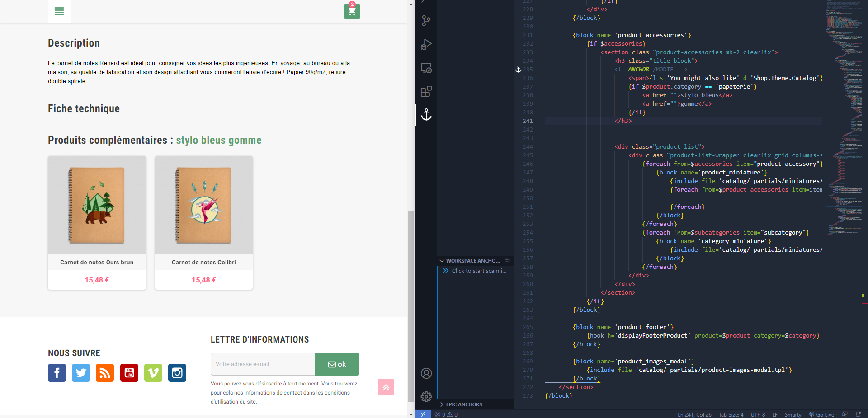The image size is (868, 418).
Task: Change the UTF-8 file encoding
Action: pyautogui.click(x=758, y=414)
